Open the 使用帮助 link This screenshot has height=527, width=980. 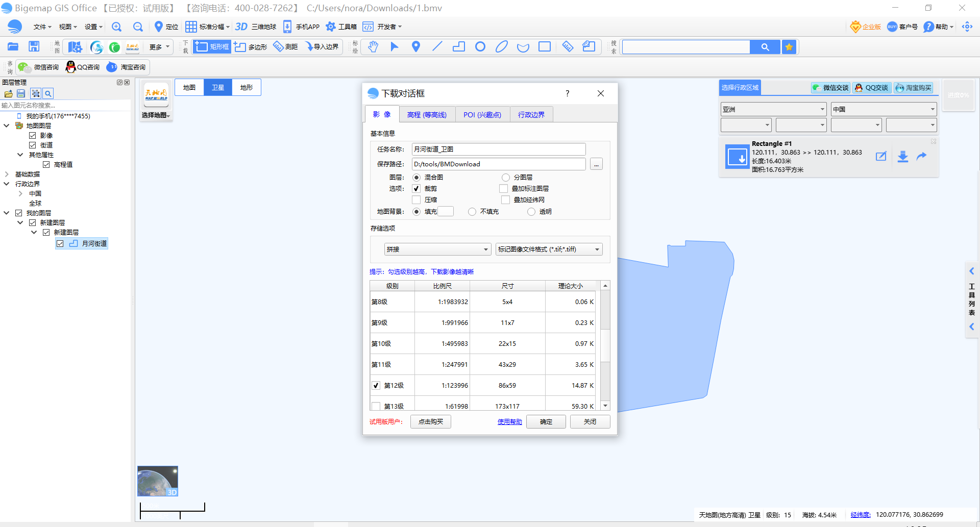coord(509,422)
